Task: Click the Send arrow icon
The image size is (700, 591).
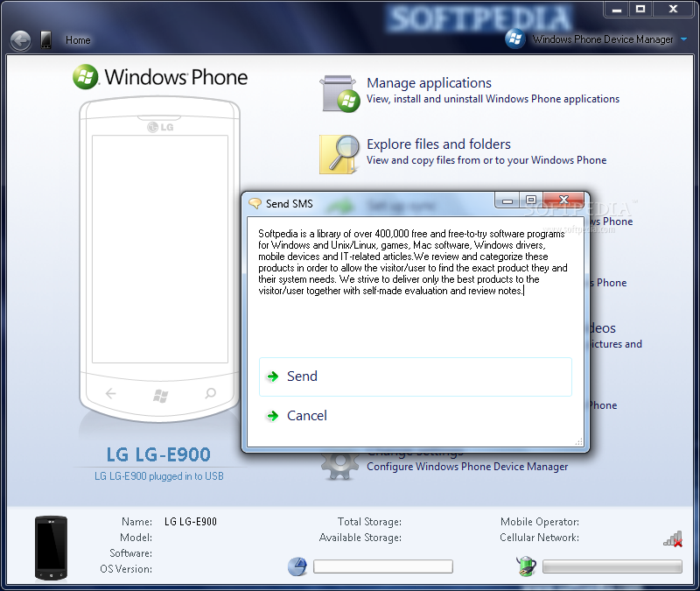Action: pos(272,376)
